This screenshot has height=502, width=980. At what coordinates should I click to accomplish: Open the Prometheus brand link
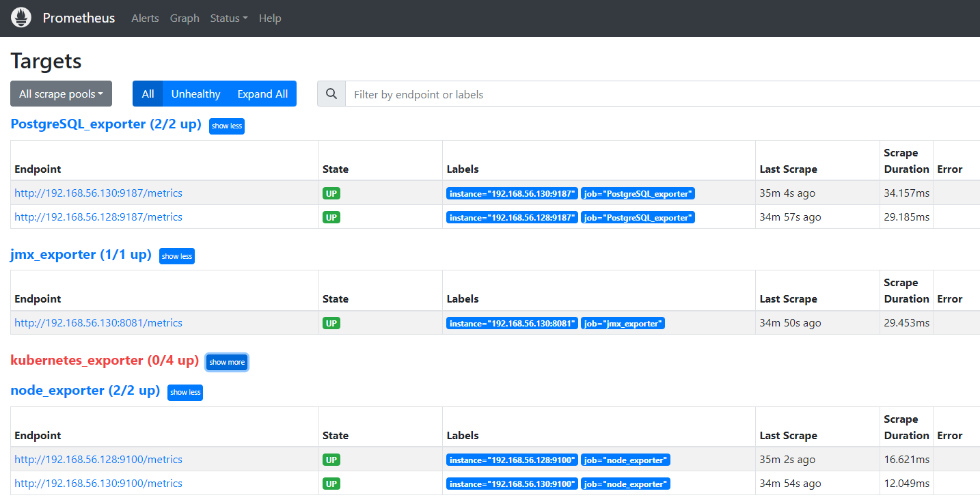click(x=79, y=18)
